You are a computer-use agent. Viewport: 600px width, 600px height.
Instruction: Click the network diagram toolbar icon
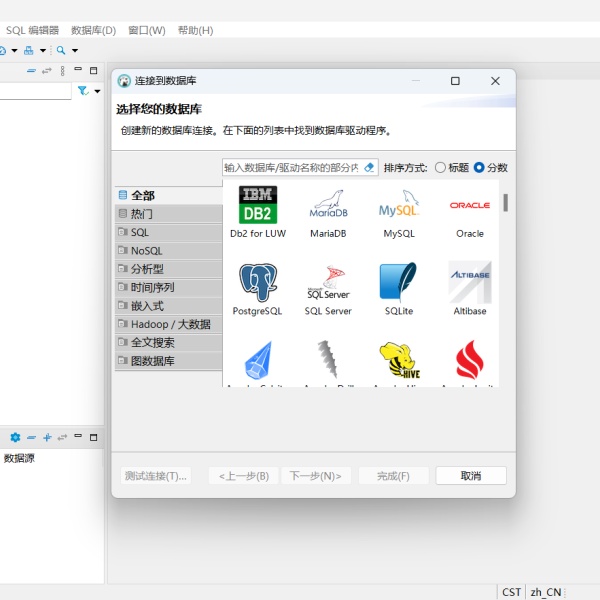click(x=29, y=50)
